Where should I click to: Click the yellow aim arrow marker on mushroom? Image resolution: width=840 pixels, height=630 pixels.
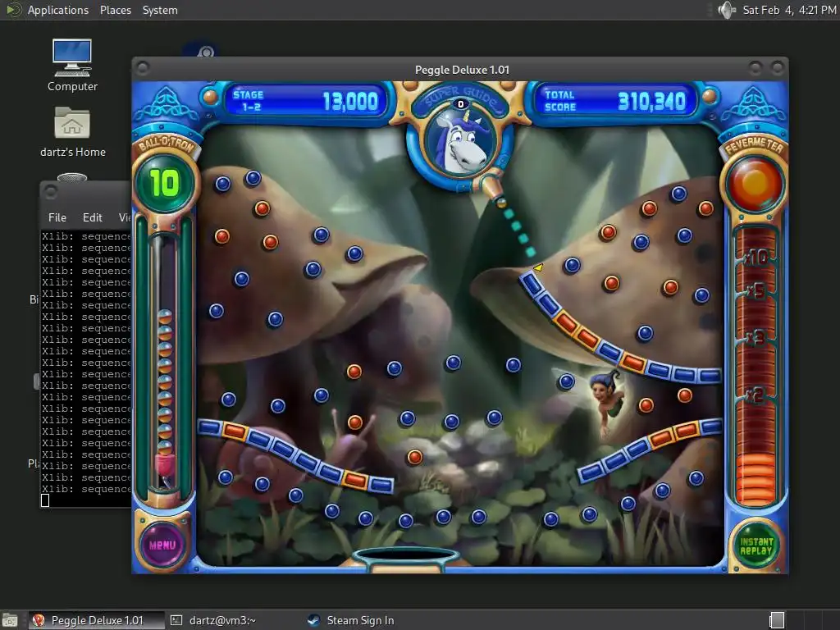pyautogui.click(x=538, y=267)
